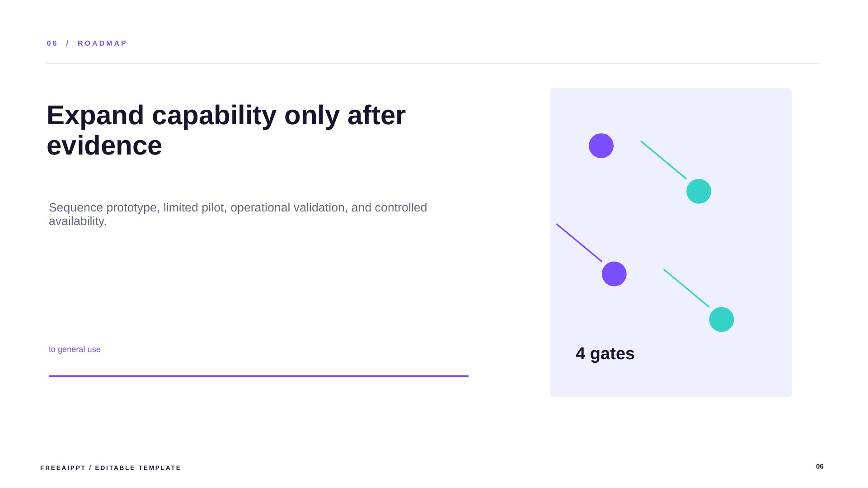Viewport: 868px width, 488px height.
Task: Select the lower teal diagonal connector line
Action: point(686,288)
